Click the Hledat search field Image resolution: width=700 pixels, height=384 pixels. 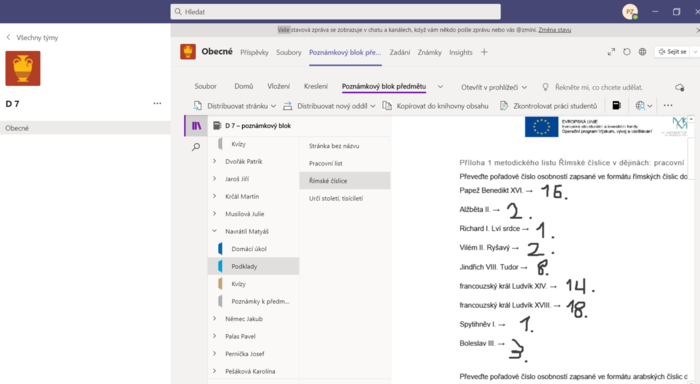click(x=335, y=12)
